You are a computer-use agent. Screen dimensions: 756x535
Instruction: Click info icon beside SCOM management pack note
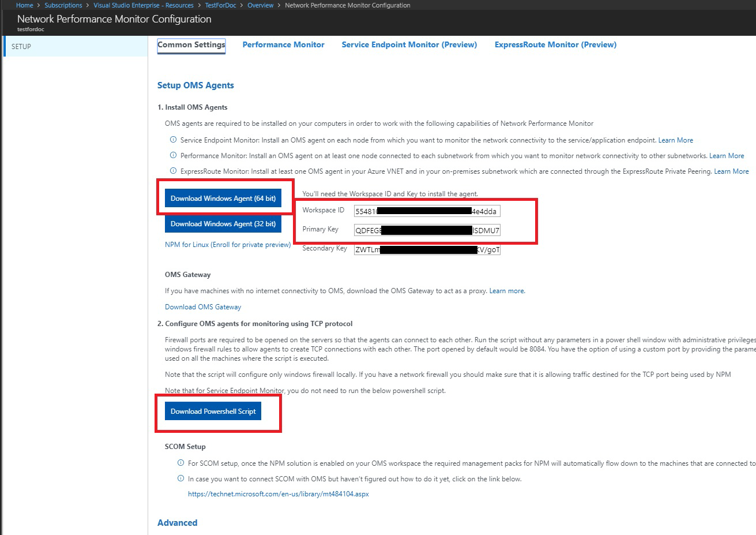click(x=180, y=463)
